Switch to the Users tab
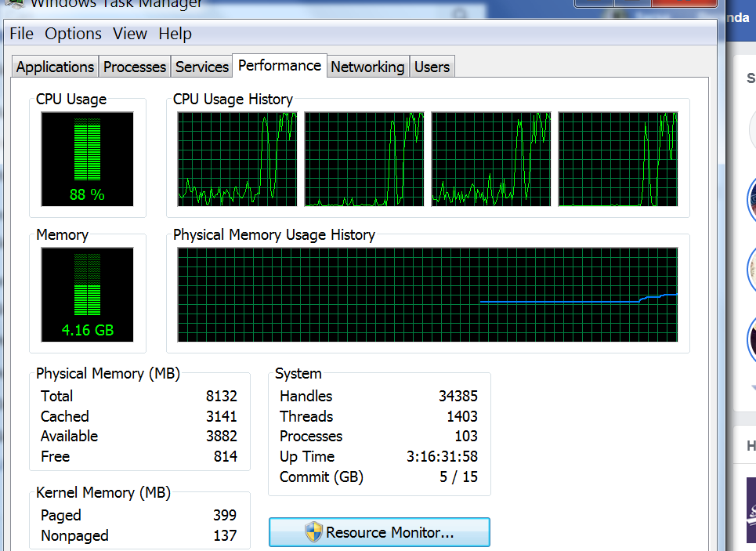 tap(432, 67)
